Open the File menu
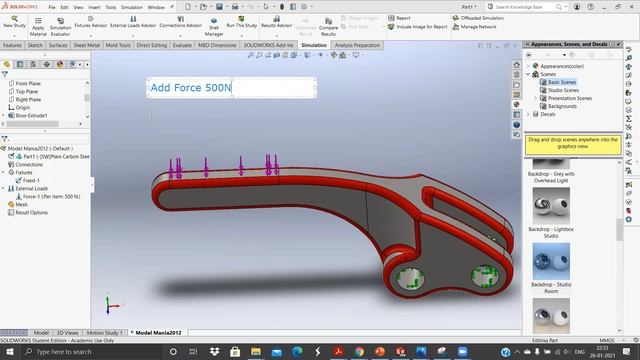The image size is (640, 360). [52, 7]
